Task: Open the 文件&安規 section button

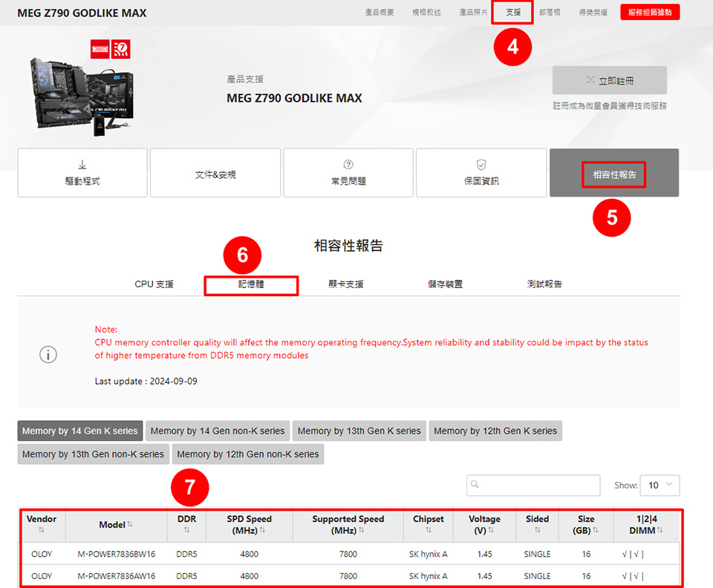Action: point(215,173)
